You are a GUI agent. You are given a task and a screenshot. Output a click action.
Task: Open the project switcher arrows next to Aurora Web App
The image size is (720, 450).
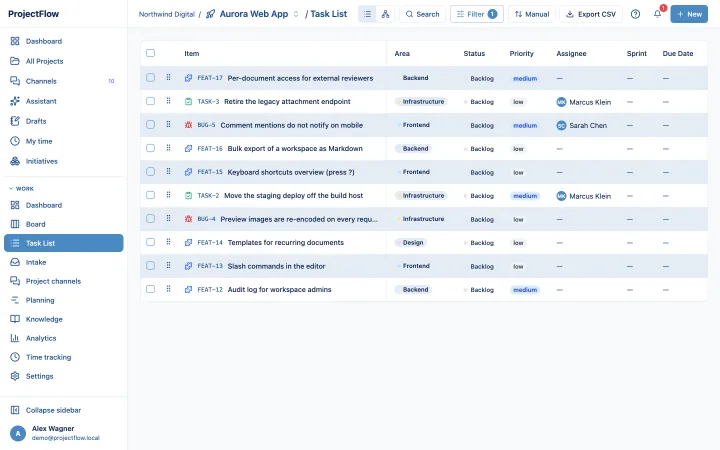tap(296, 14)
